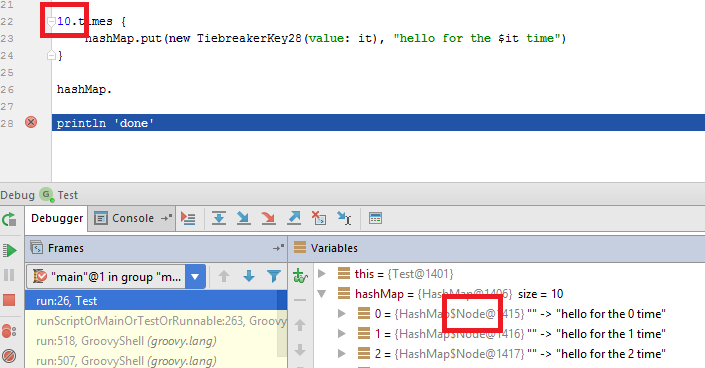Screen dimensions: 705x368
Task: Hide the Frames panel
Action: pos(278,248)
